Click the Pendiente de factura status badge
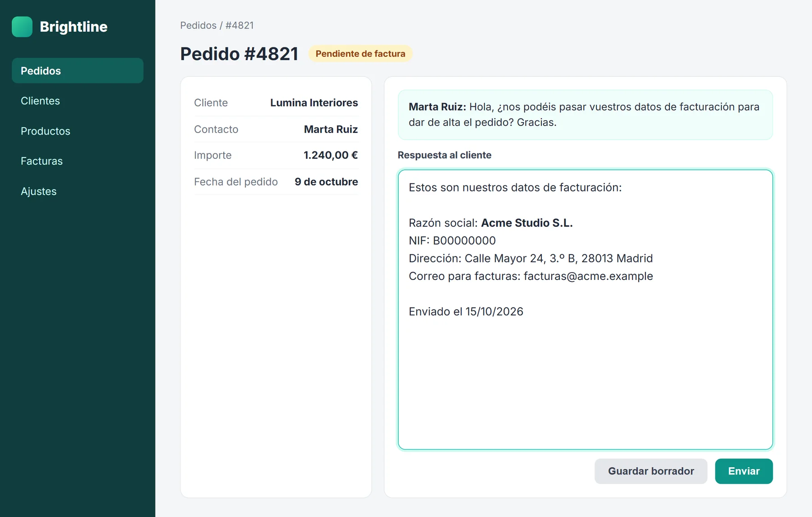The image size is (812, 517). point(360,54)
